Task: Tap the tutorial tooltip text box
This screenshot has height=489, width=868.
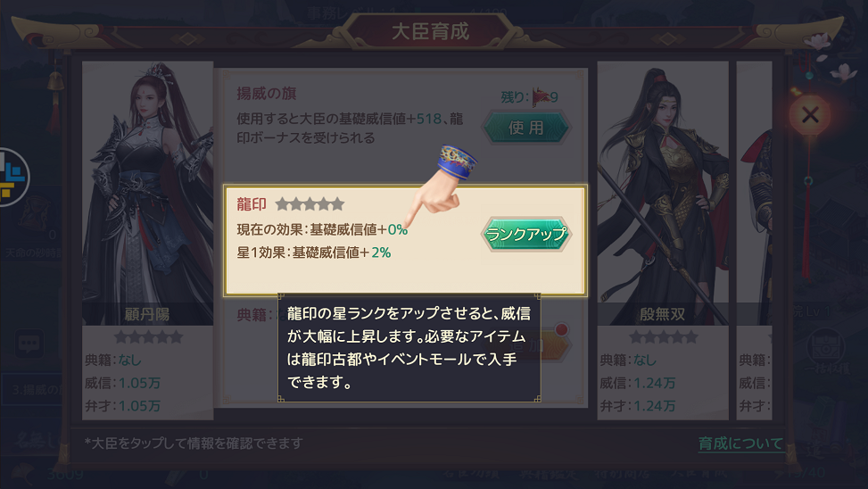Action: pos(409,348)
